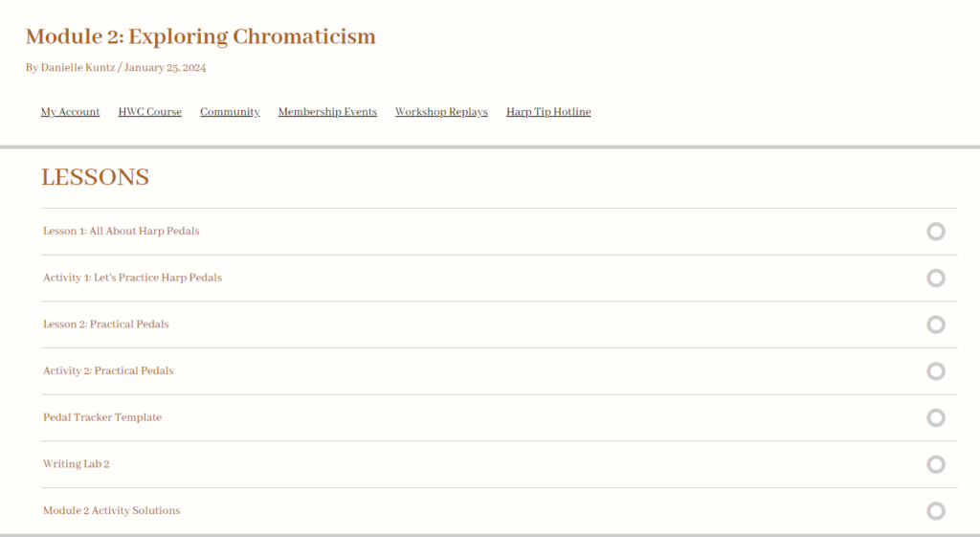
Task: Open Workshop Replays page
Action: point(441,112)
